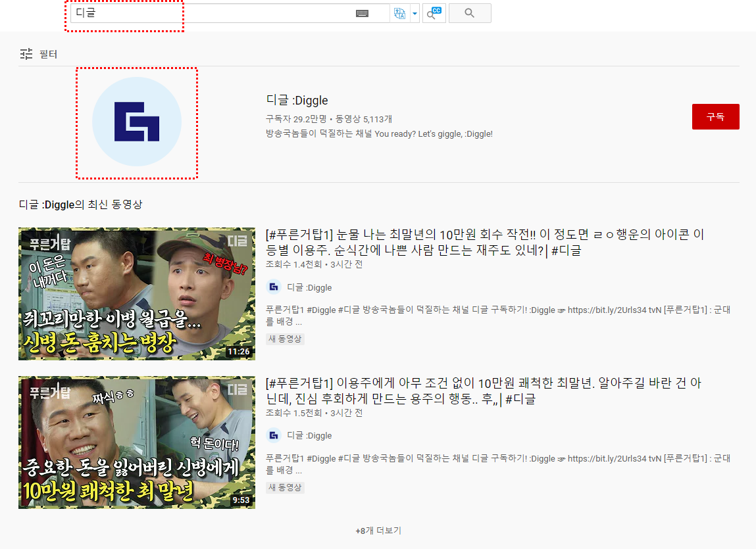Click small channel icon under second video
756x549 pixels.
[274, 436]
